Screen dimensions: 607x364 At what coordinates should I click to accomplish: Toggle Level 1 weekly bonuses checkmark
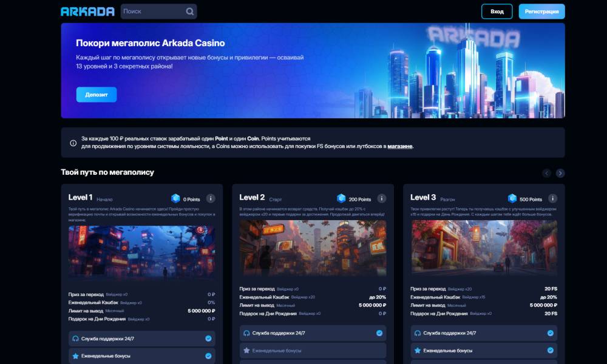[208, 356]
